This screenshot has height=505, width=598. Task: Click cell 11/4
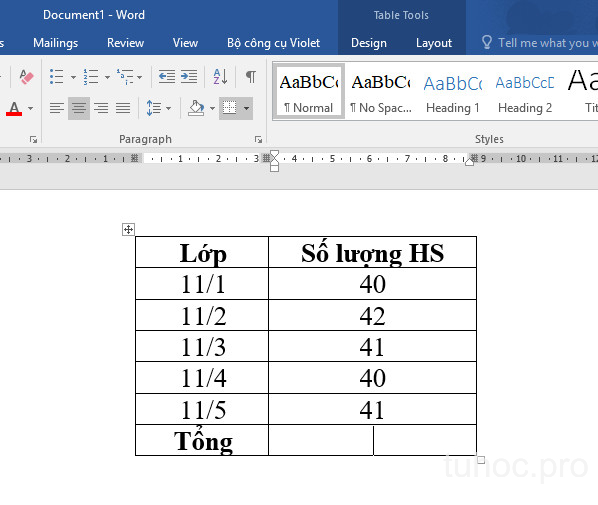tap(202, 378)
